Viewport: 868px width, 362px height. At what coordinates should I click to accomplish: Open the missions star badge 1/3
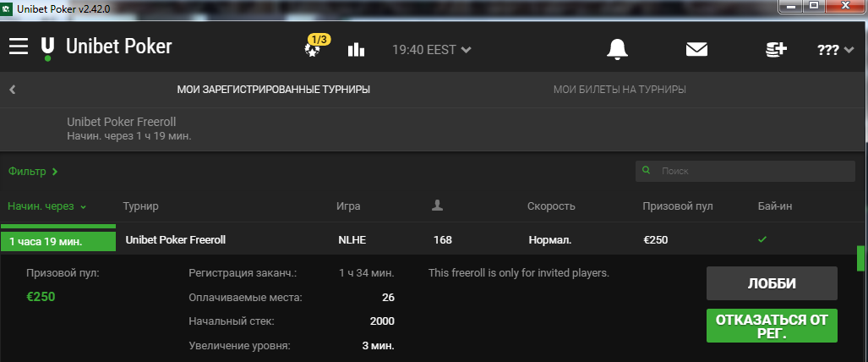point(317,46)
